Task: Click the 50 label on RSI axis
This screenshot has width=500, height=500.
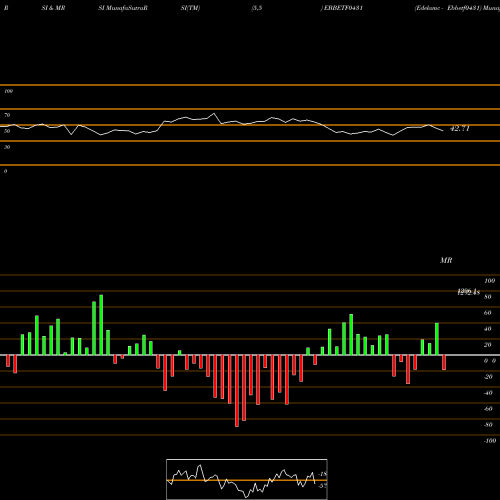Action: pos(7,131)
